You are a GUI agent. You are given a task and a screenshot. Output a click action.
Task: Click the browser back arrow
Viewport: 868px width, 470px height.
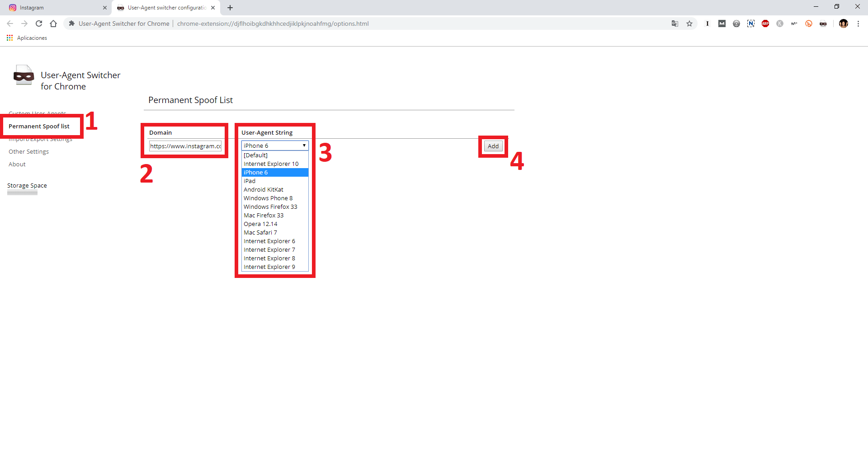pyautogui.click(x=10, y=23)
